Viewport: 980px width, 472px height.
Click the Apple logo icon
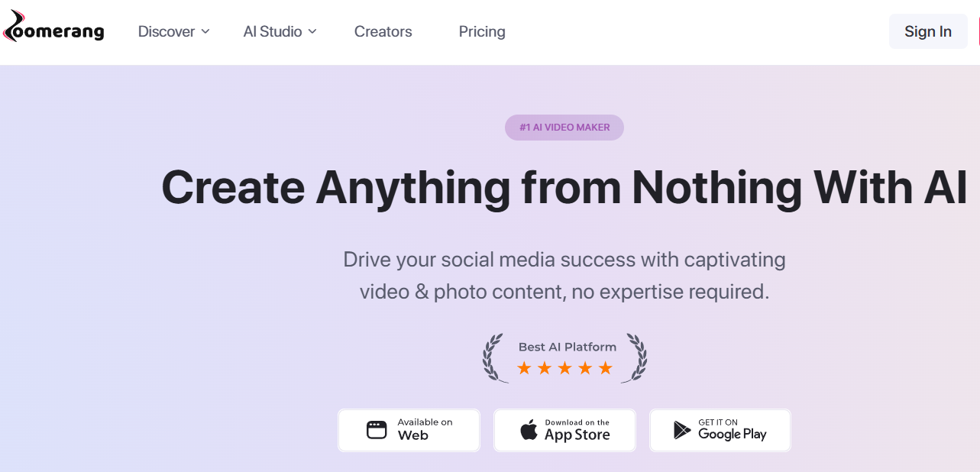(x=529, y=430)
